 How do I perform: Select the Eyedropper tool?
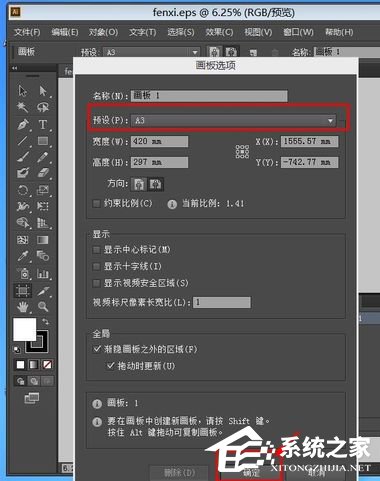tap(22, 256)
